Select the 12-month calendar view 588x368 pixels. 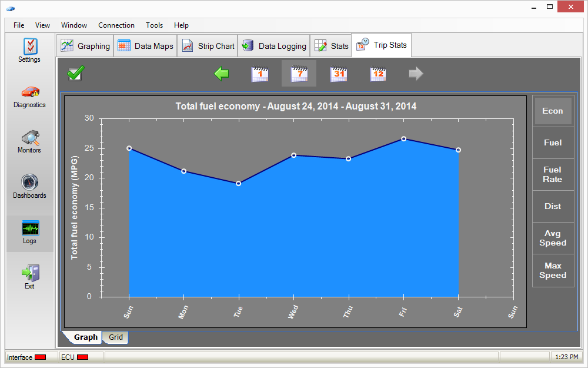click(x=377, y=74)
